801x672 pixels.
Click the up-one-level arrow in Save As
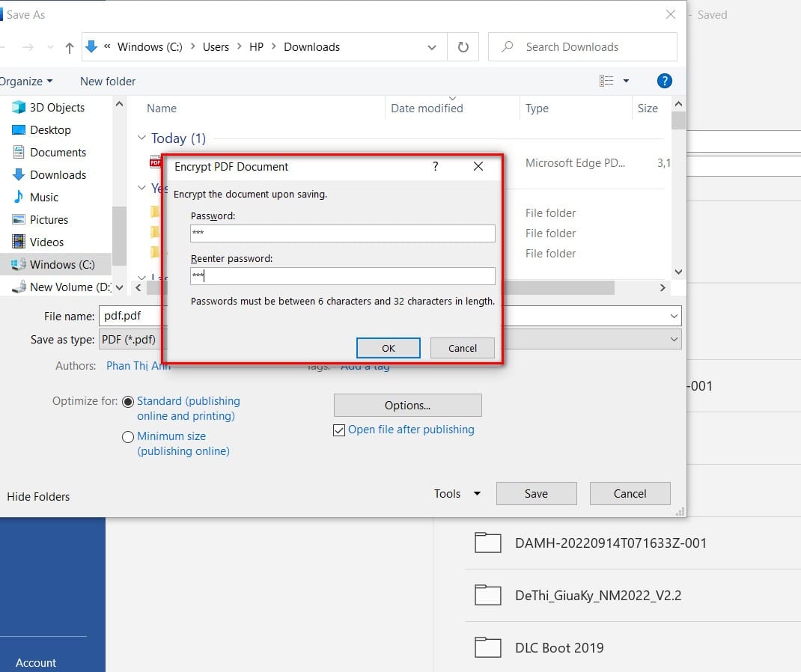point(70,47)
